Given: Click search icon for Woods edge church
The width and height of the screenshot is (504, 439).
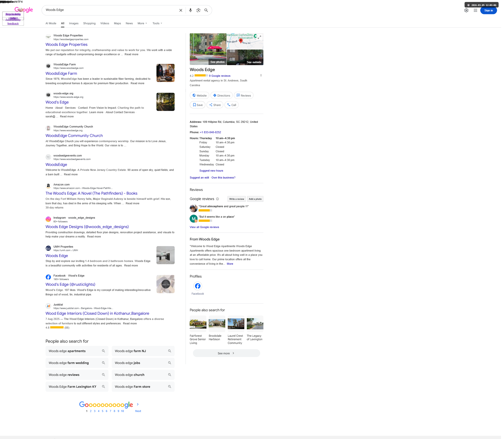Looking at the screenshot, I should pyautogui.click(x=170, y=375).
